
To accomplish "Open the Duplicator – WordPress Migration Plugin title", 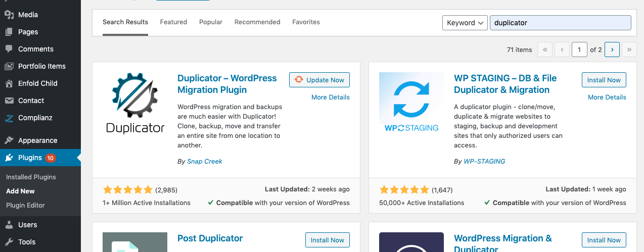I will pos(227,84).
